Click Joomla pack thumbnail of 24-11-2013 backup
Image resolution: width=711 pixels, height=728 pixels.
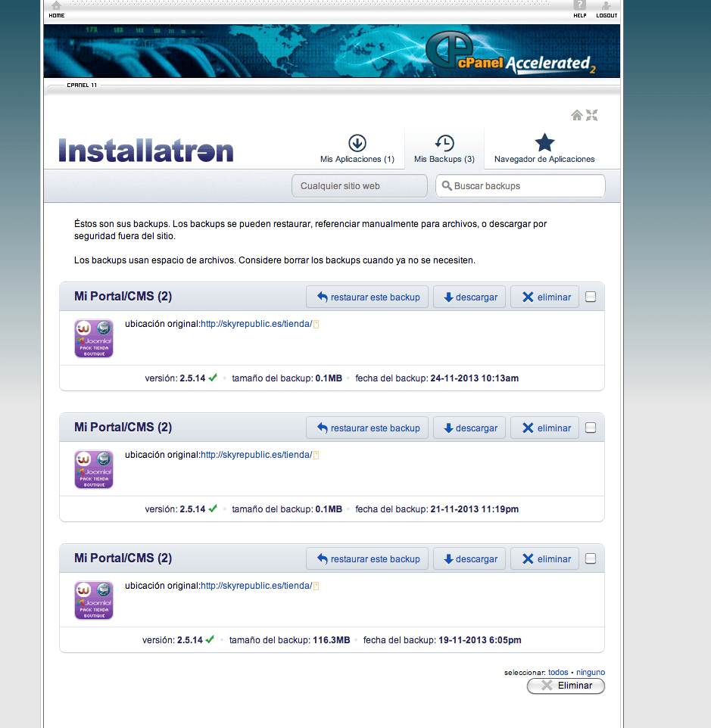click(94, 338)
